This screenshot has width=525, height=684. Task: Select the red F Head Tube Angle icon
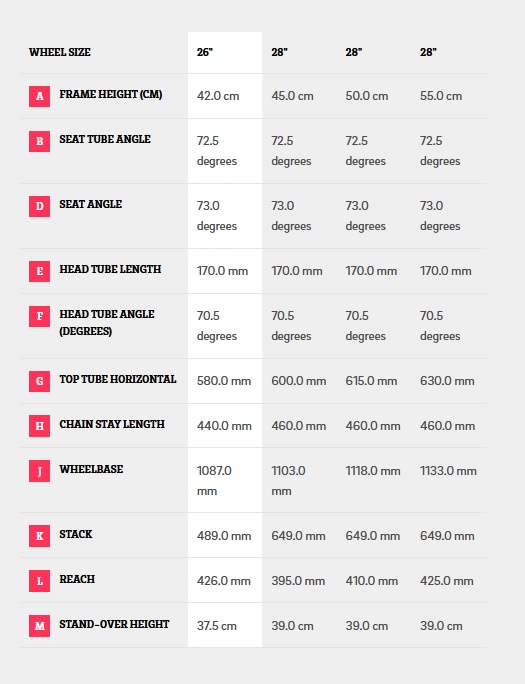(x=39, y=316)
